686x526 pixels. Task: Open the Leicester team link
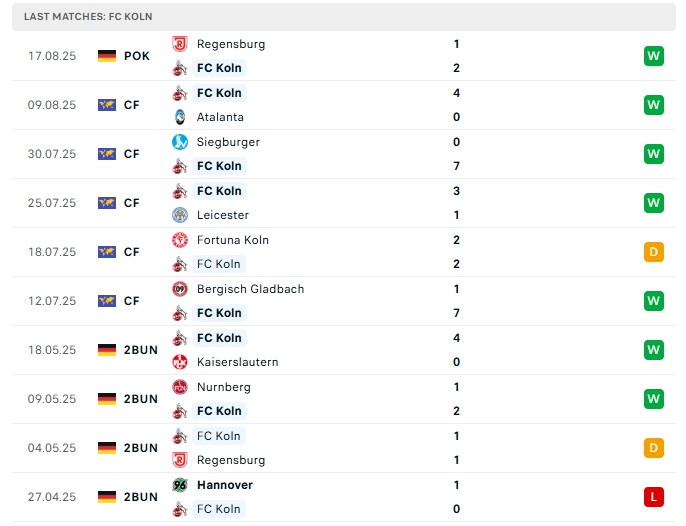click(223, 215)
